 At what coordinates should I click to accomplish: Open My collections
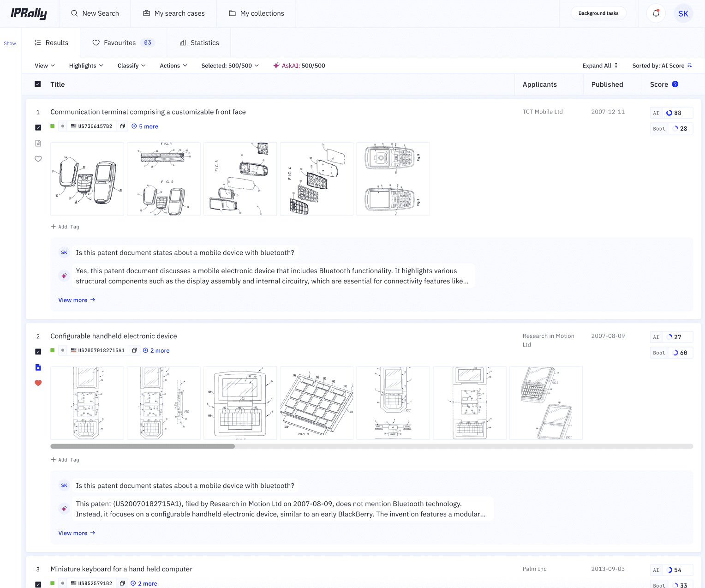(x=257, y=13)
